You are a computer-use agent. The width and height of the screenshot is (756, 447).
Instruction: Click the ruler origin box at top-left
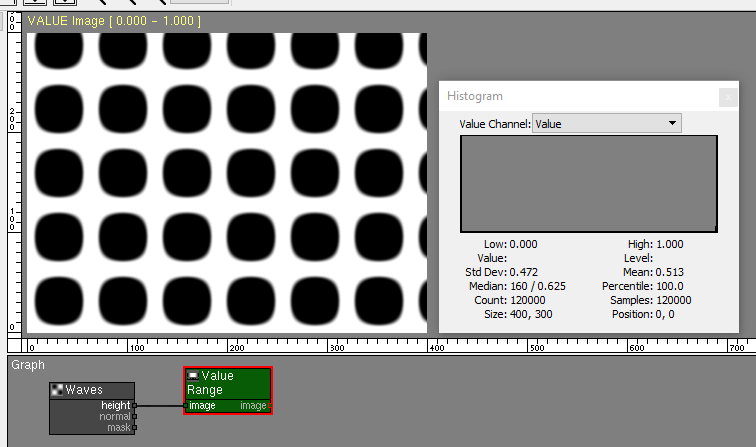coord(13,21)
